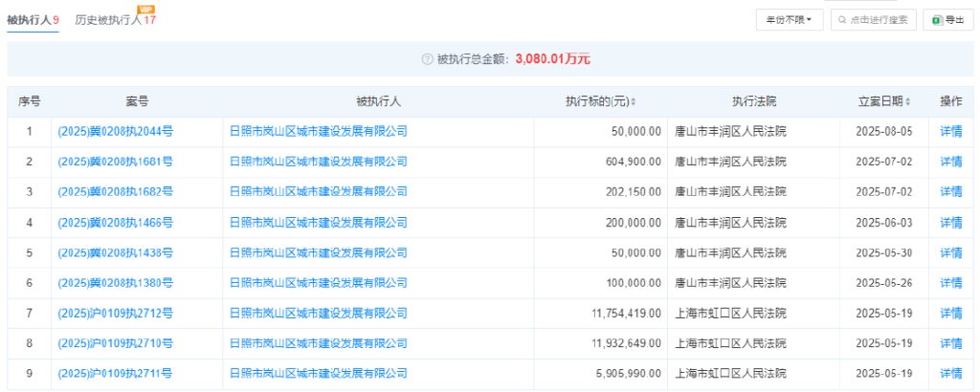Open 详情 for case 执2044号
The width and height of the screenshot is (980, 392).
tap(950, 132)
